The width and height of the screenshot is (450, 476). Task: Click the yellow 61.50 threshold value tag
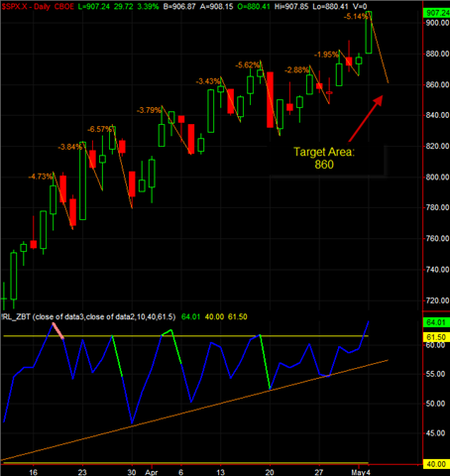pyautogui.click(x=436, y=337)
